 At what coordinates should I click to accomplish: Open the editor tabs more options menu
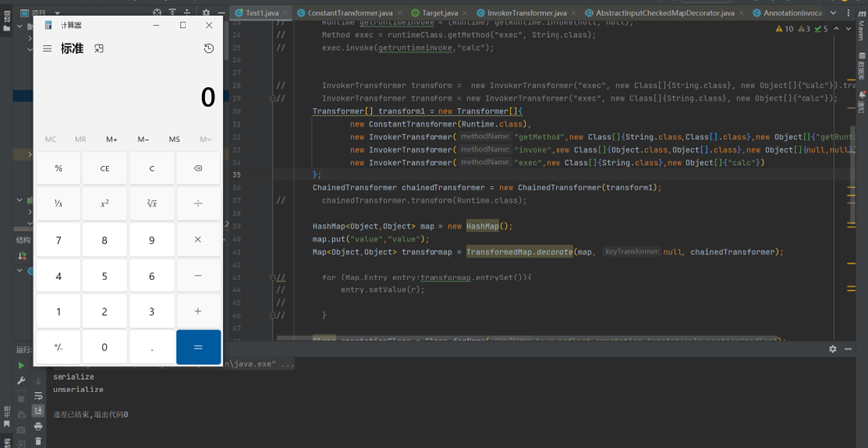tap(848, 12)
